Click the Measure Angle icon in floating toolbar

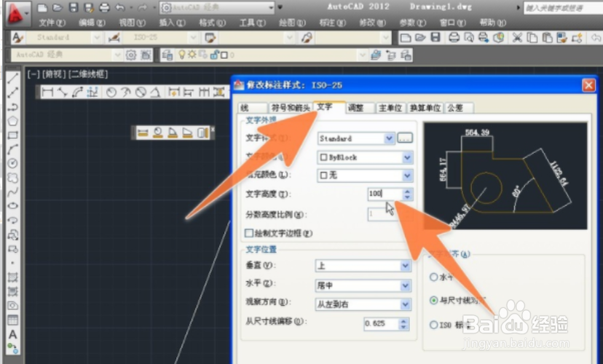coord(173,132)
